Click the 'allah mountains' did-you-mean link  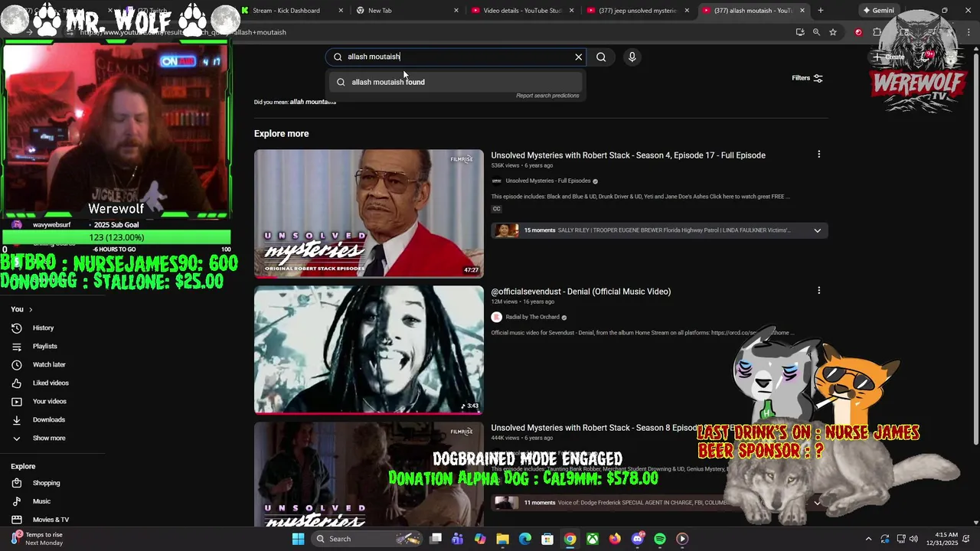(313, 102)
